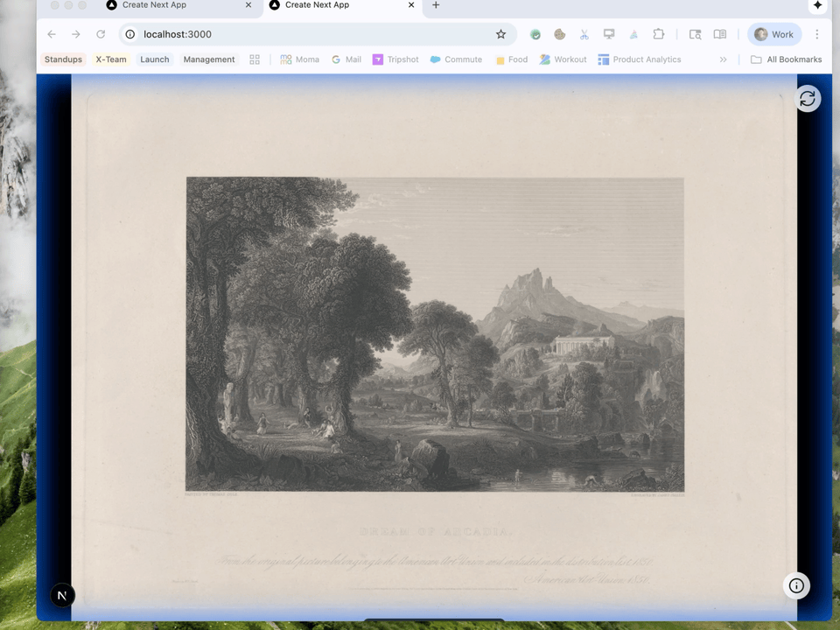Reload the current page

coord(101,34)
